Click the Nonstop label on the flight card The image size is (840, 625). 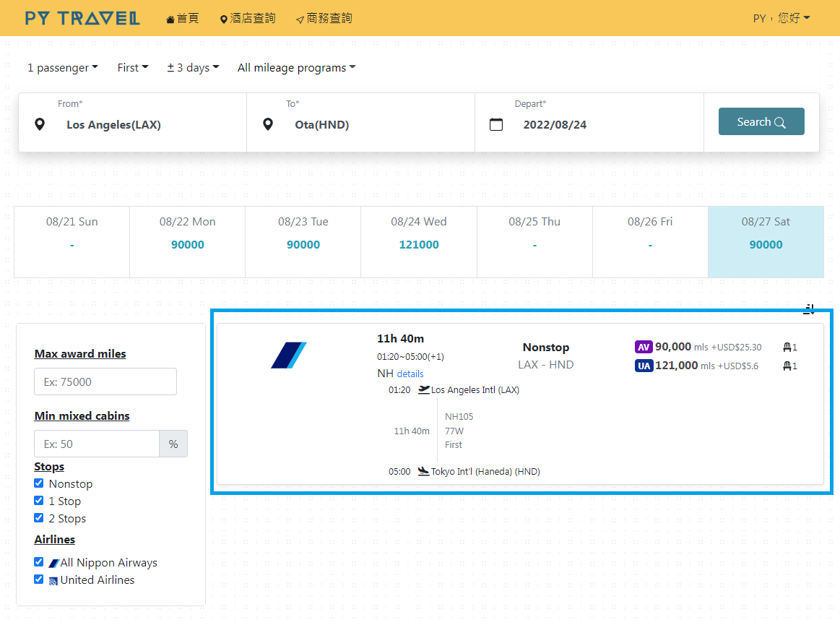coord(546,348)
